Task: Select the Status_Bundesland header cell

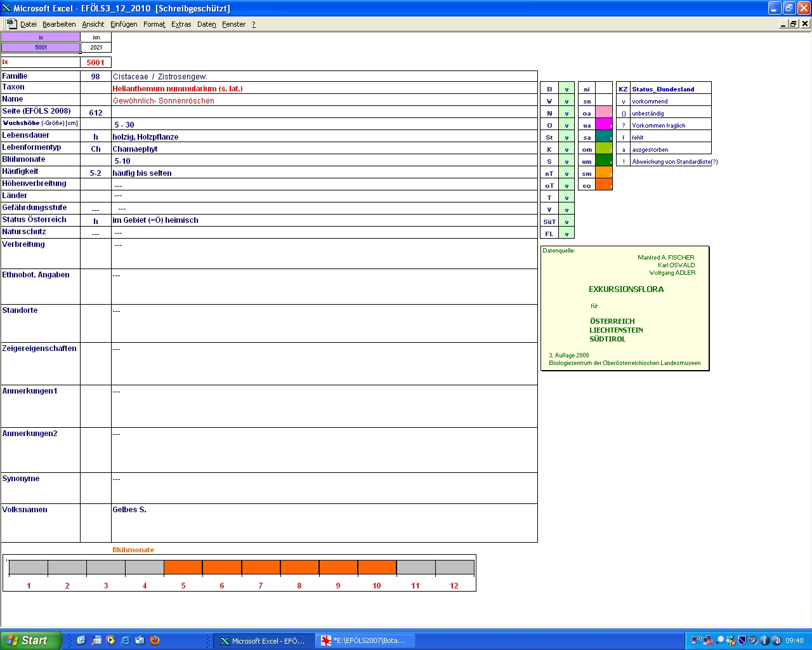Action: click(671, 89)
